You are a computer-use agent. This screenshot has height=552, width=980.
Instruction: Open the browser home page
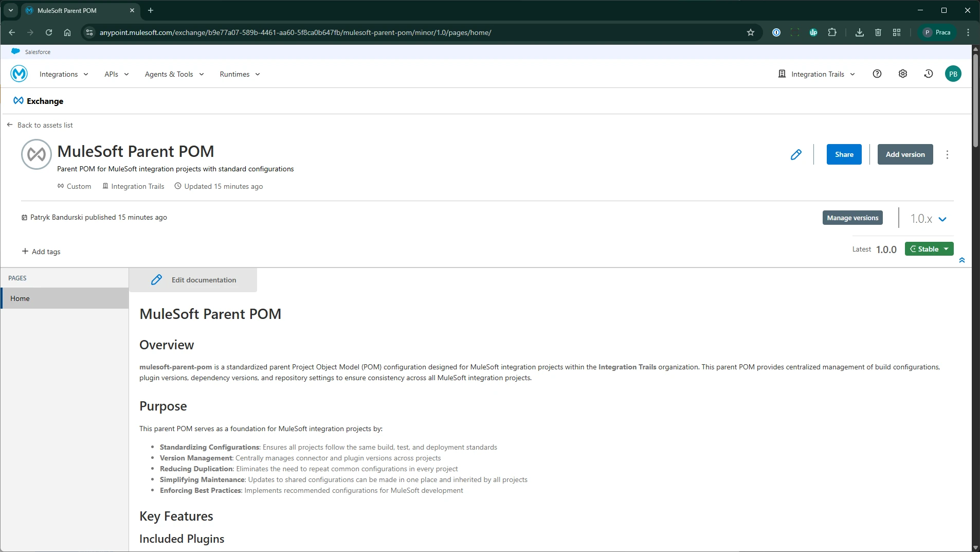(x=67, y=32)
